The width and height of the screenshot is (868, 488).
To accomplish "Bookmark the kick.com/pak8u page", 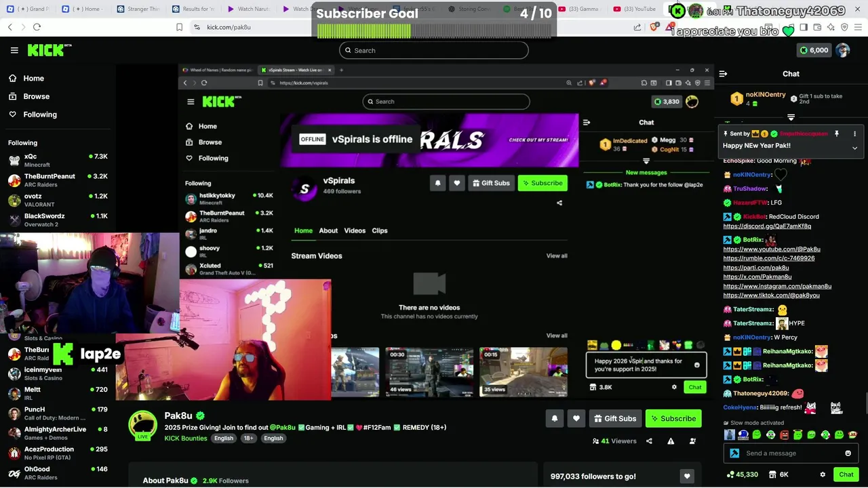I will [x=179, y=27].
